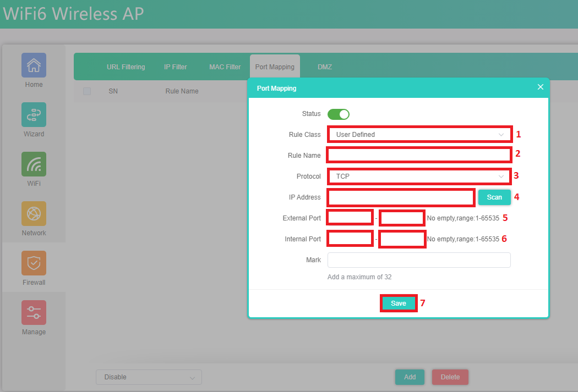The height and width of the screenshot is (392, 578).
Task: Open the Manage sliders icon
Action: click(34, 313)
